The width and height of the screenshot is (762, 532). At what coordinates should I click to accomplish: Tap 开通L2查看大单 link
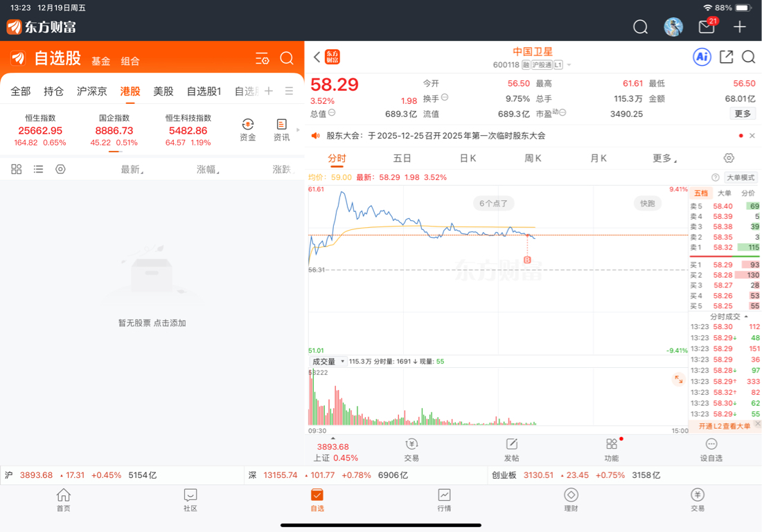point(724,426)
